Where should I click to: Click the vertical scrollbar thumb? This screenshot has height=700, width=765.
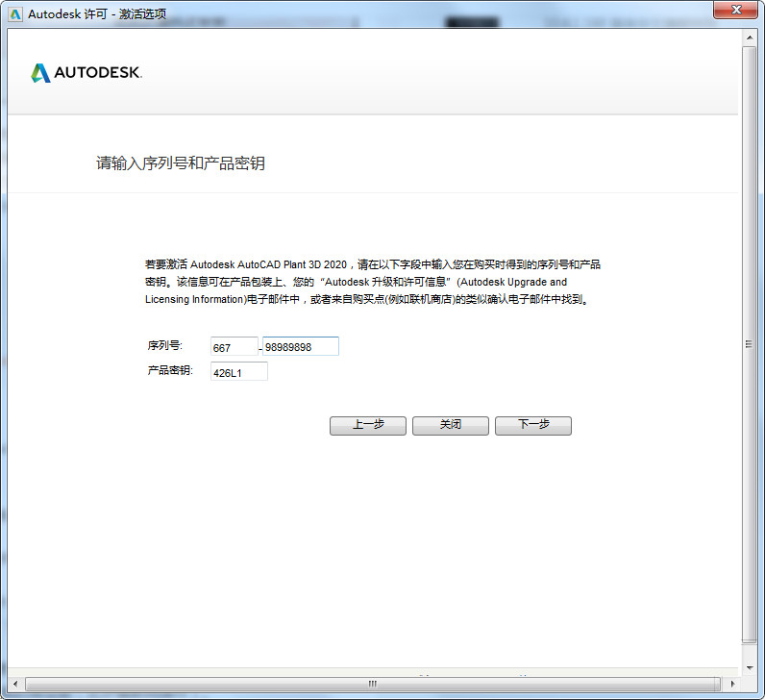coord(750,344)
